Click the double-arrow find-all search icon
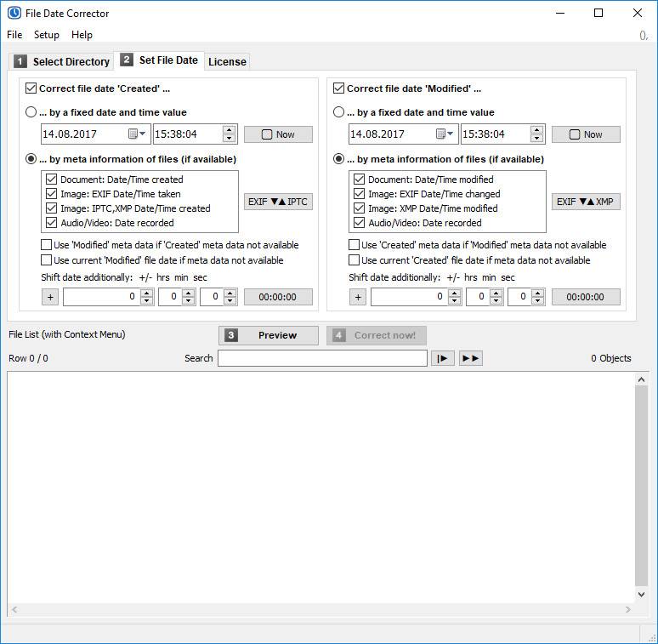Screen dimensions: 658x644 tap(470, 358)
